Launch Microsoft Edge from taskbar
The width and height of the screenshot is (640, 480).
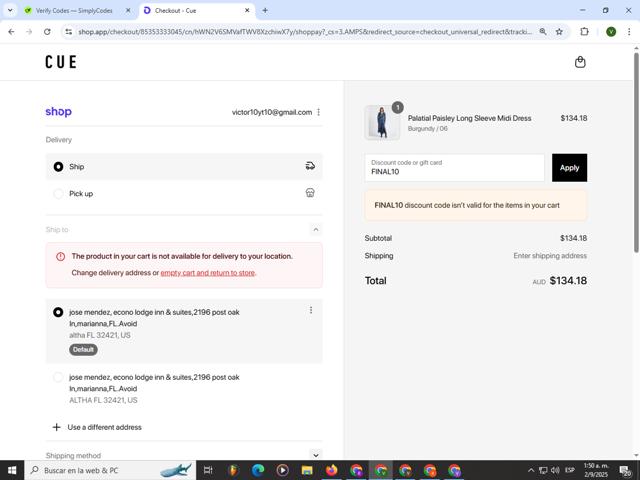[258, 470]
